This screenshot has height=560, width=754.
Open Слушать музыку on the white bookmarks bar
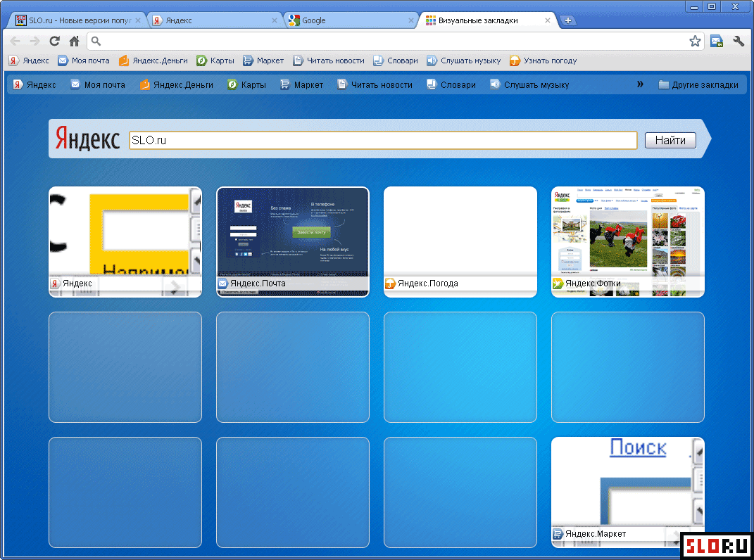[x=464, y=61]
